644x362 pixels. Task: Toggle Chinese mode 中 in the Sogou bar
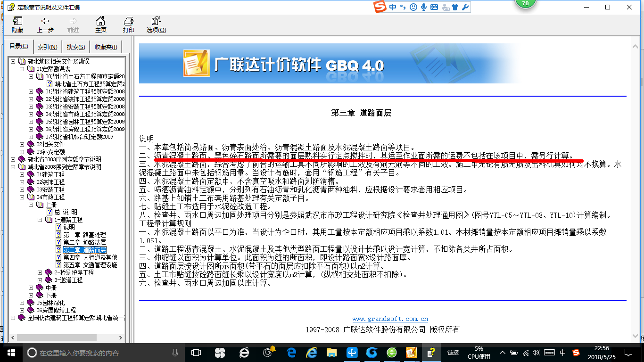click(x=392, y=7)
